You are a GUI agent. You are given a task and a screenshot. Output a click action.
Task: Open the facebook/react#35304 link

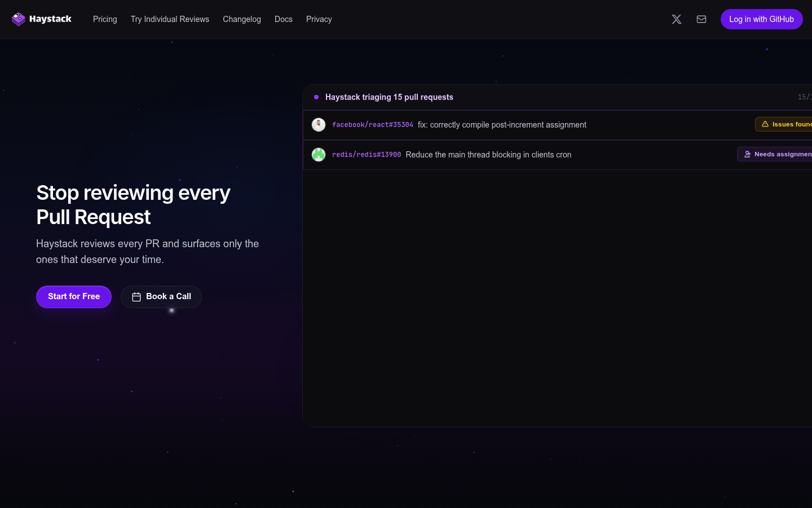pos(373,125)
